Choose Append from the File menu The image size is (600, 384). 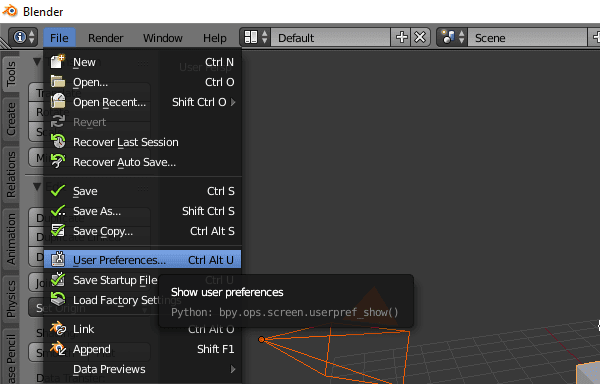142,349
